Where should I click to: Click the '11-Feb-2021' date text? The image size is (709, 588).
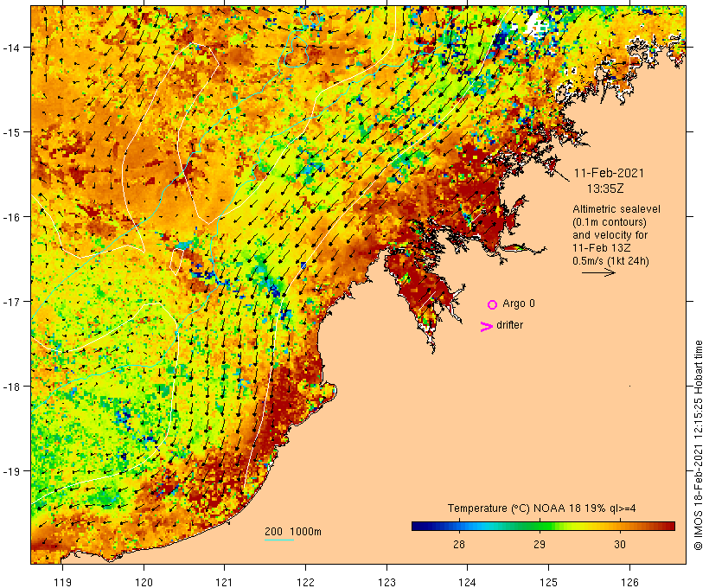(x=609, y=173)
